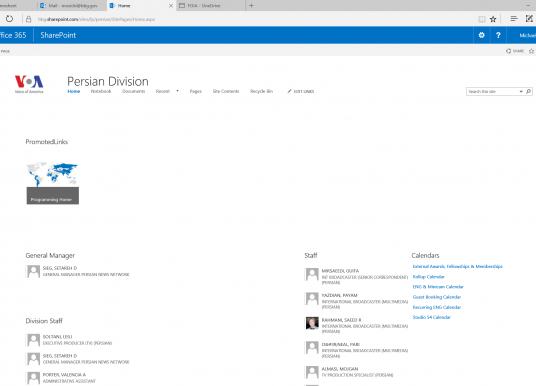Screen dimensions: 536x386
Task: Open the Recycle Bin link
Action: click(x=262, y=91)
